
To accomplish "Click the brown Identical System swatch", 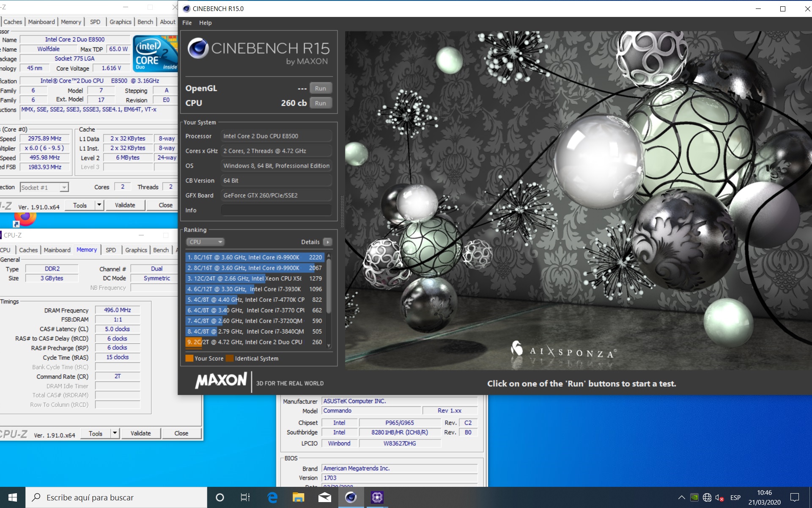I will click(230, 359).
